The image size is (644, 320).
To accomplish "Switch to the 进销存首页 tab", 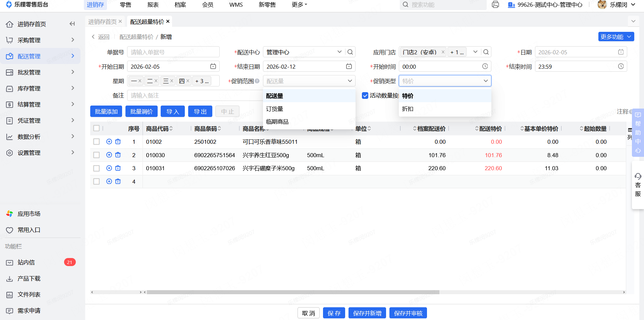I will (x=102, y=22).
